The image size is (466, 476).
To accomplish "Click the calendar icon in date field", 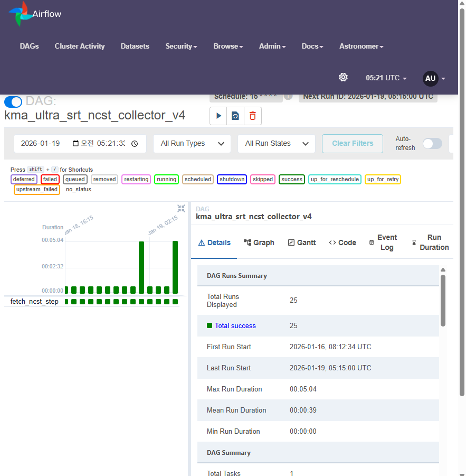I will pyautogui.click(x=75, y=143).
